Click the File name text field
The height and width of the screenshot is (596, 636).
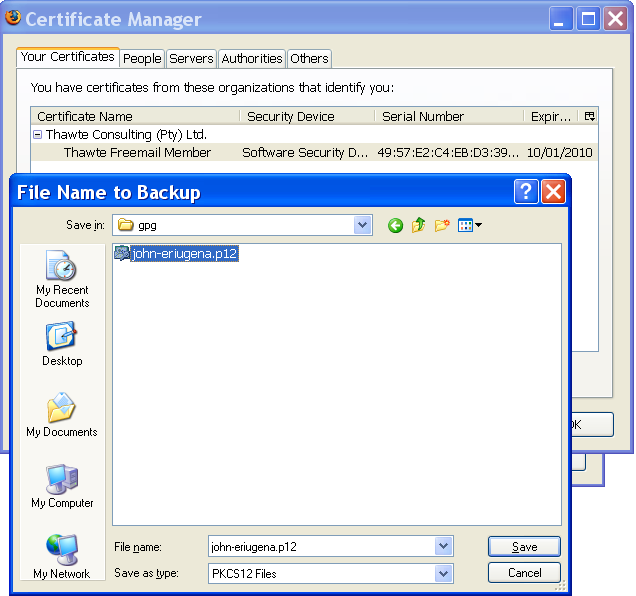(x=321, y=547)
